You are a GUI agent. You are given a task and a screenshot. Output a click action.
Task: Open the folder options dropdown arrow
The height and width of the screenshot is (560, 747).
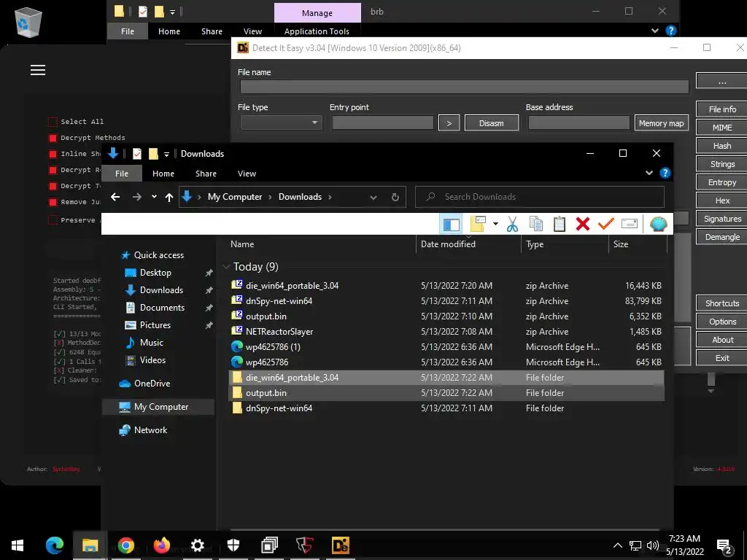click(x=495, y=224)
